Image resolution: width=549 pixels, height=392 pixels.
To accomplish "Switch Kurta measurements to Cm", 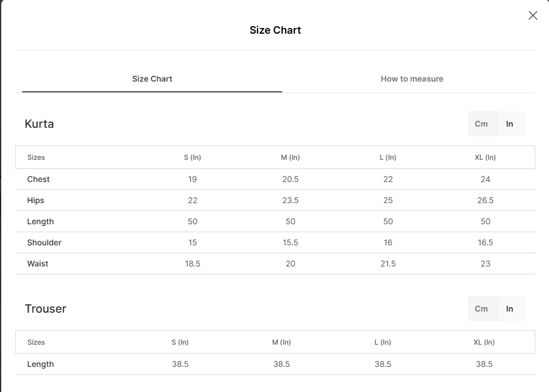I will 482,124.
